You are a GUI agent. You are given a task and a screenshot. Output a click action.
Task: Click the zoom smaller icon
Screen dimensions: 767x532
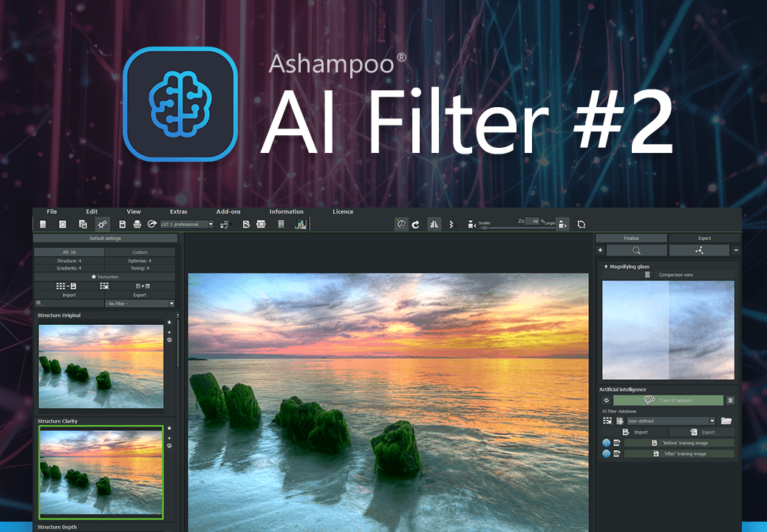click(x=471, y=225)
